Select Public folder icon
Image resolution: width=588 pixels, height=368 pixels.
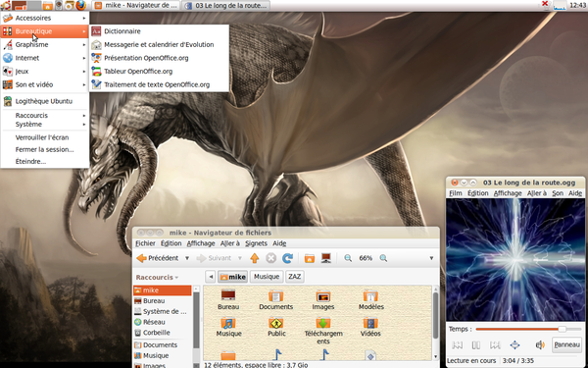(276, 327)
